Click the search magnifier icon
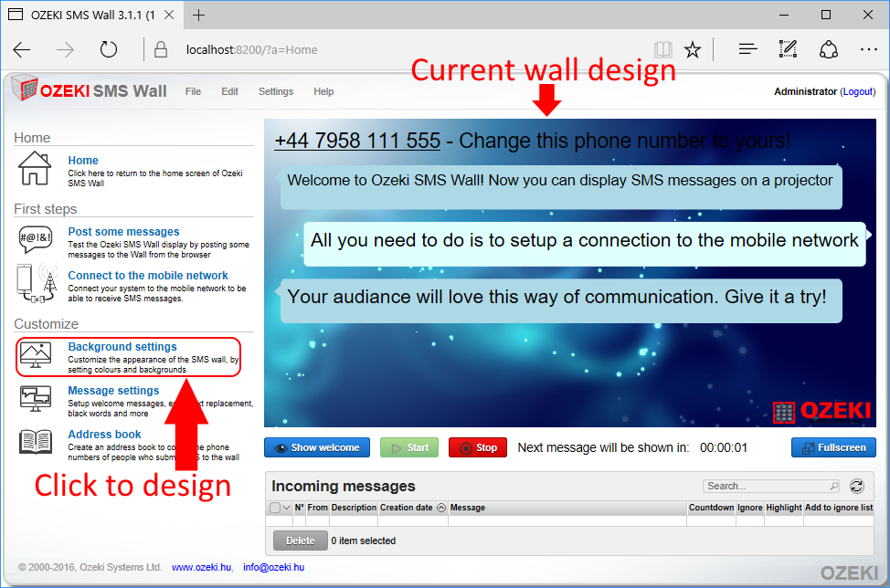This screenshot has width=890, height=588. point(834,486)
